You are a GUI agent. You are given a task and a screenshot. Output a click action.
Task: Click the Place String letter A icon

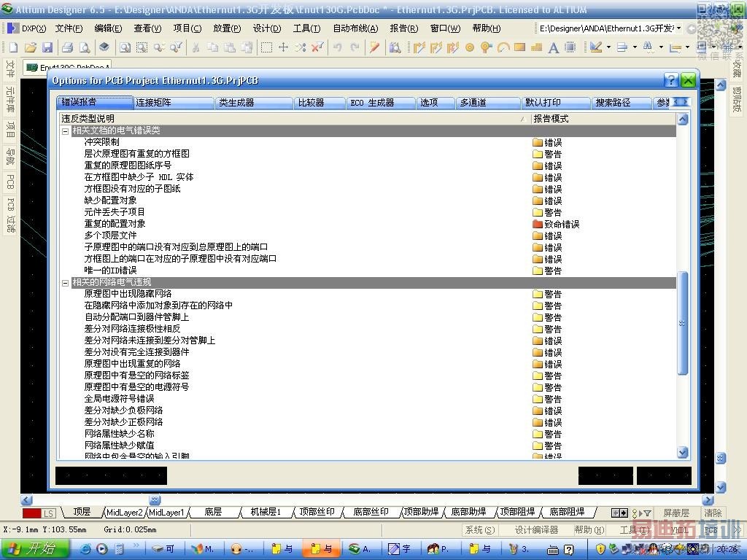[553, 47]
